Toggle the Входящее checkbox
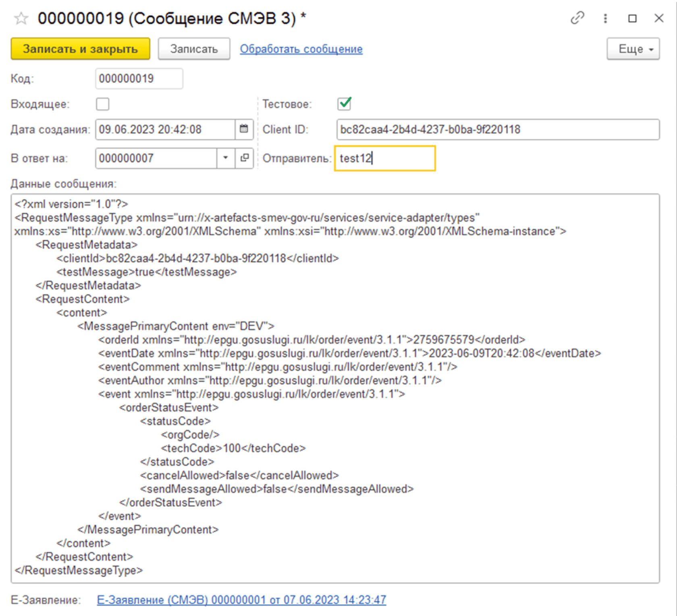The height and width of the screenshot is (616, 677). [x=103, y=104]
